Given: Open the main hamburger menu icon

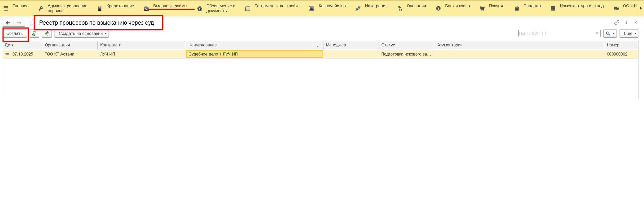Looking at the screenshot, I should pos(6,8).
